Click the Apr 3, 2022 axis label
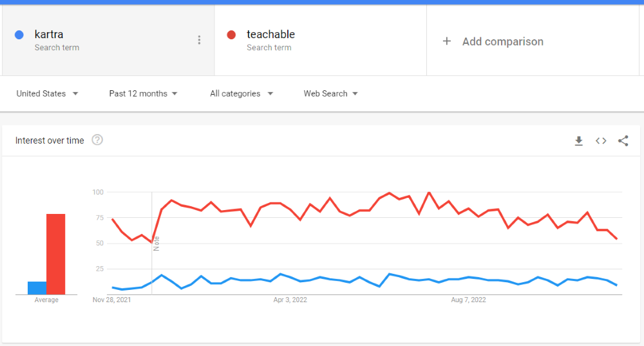 click(290, 300)
